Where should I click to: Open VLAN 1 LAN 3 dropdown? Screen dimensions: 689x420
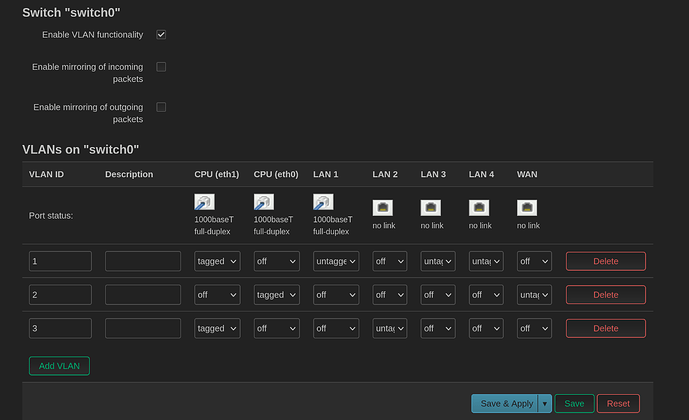(438, 261)
